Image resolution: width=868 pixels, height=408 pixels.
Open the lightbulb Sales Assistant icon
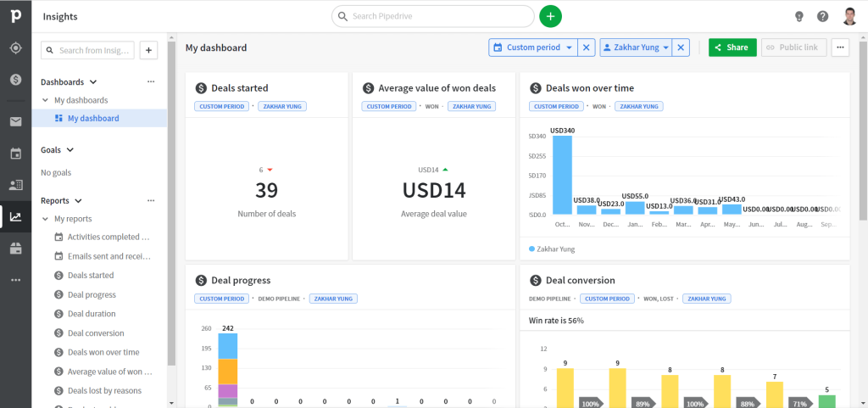click(x=798, y=17)
